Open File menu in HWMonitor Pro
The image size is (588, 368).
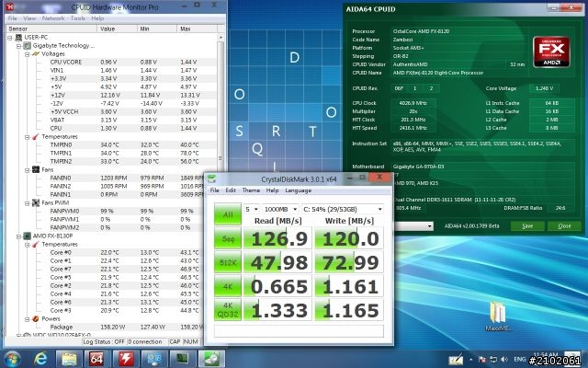[x=12, y=18]
